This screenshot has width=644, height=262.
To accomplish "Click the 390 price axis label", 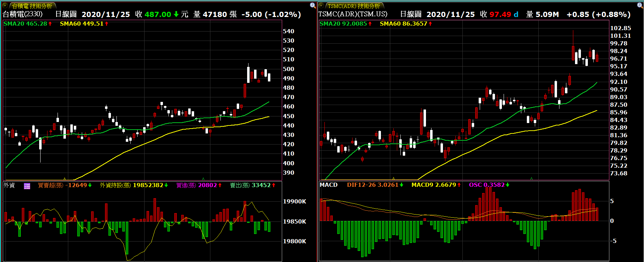I will click(x=289, y=173).
